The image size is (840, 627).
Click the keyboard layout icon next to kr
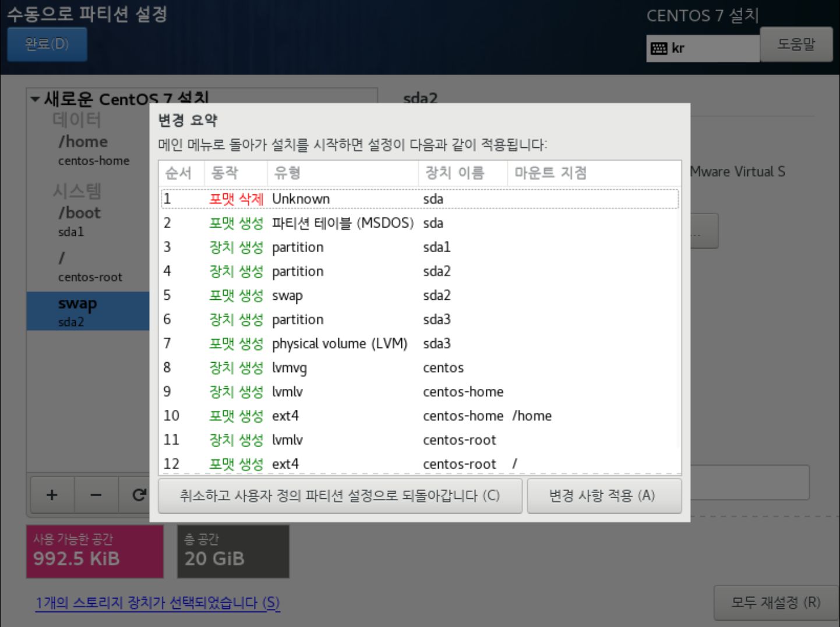[x=659, y=48]
